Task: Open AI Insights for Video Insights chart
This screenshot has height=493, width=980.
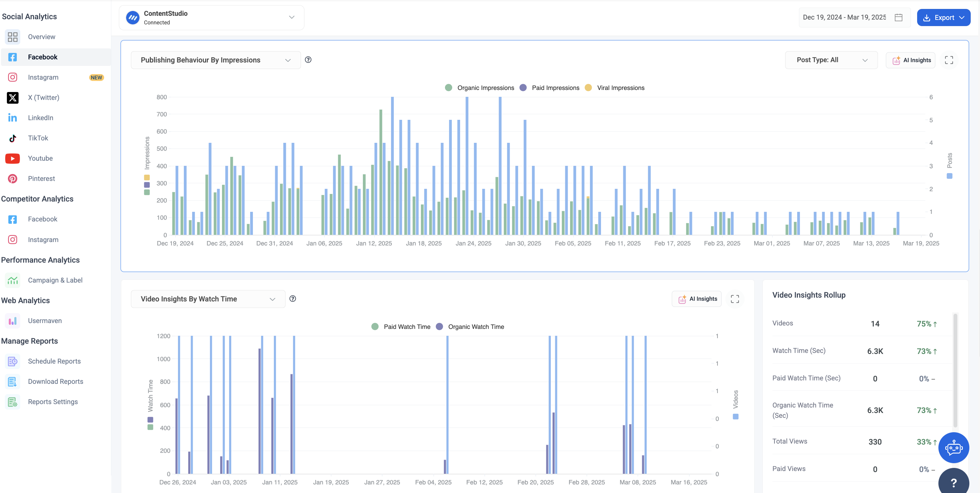Action: coord(697,299)
